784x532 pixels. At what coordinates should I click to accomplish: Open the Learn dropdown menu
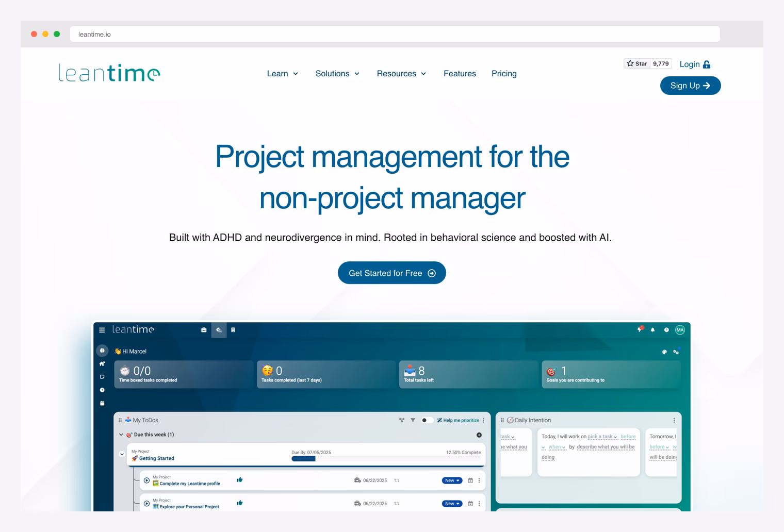pyautogui.click(x=283, y=74)
